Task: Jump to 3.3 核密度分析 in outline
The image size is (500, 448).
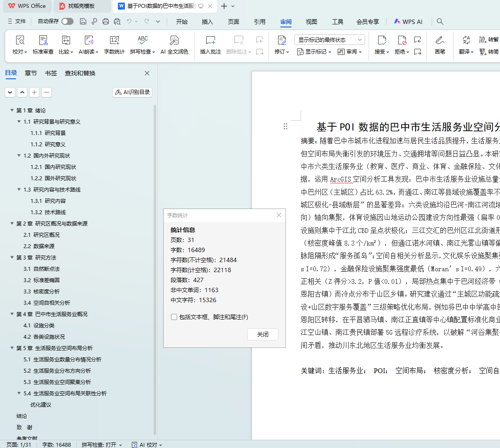Action: click(41, 292)
